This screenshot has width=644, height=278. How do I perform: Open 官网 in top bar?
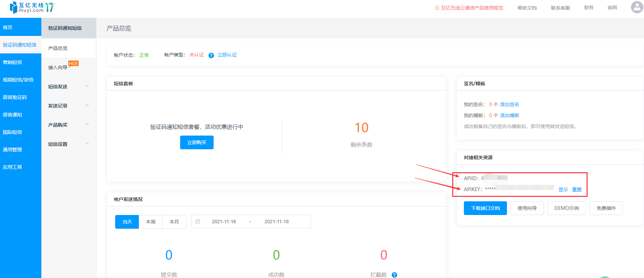612,8
